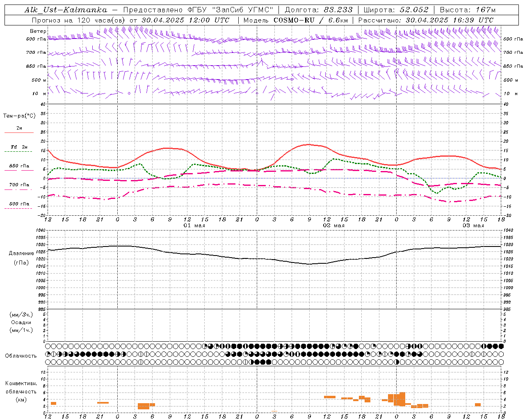Click the Давление pressure panel label
Image resolution: width=525 pixels, height=420 pixels.
(21, 253)
